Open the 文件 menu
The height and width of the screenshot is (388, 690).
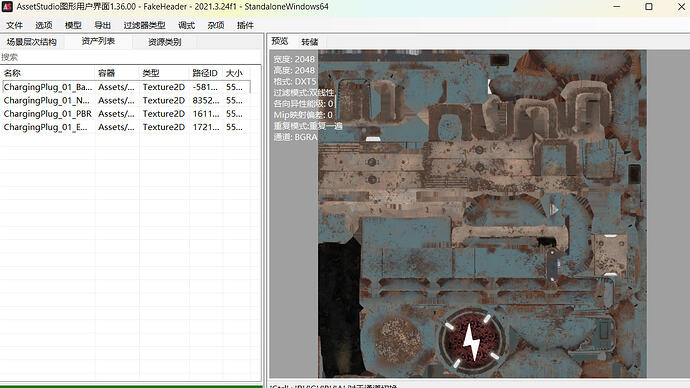click(14, 25)
